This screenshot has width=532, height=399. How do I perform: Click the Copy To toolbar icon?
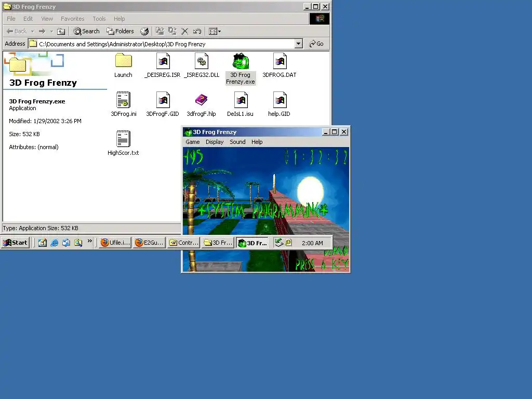click(172, 31)
